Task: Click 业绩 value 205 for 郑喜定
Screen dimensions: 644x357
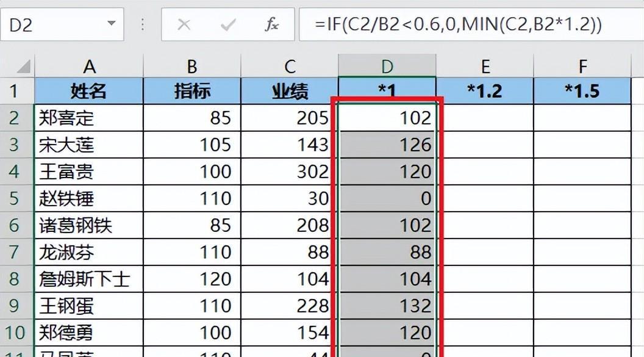Action: (290, 118)
